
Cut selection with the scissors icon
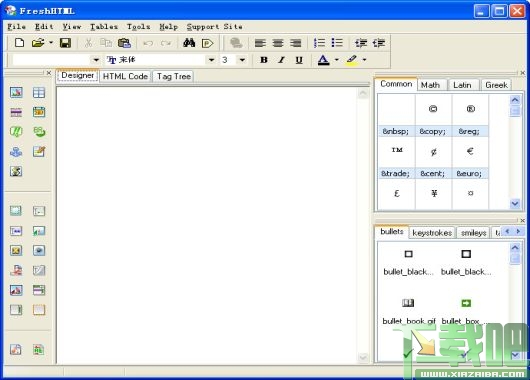[89, 43]
